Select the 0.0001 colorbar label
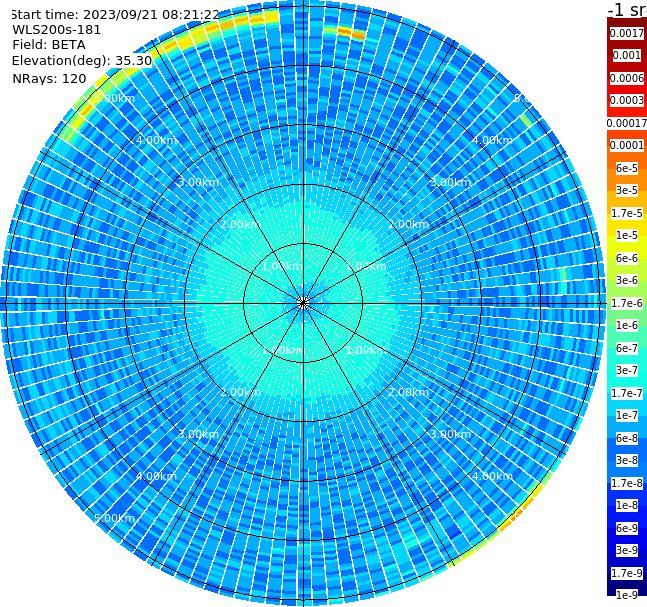The image size is (647, 607). coord(626,145)
